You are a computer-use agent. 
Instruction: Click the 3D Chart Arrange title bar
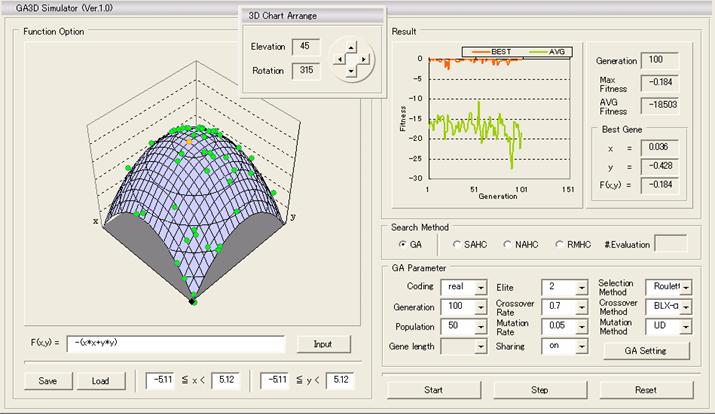pos(312,16)
